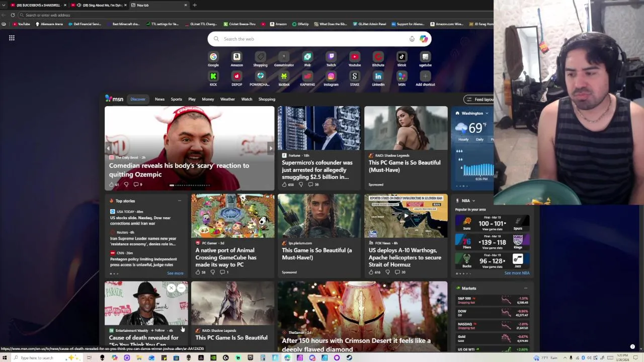Expand the NBA sports card dropdown
This screenshot has height=362, width=644.
(473, 201)
